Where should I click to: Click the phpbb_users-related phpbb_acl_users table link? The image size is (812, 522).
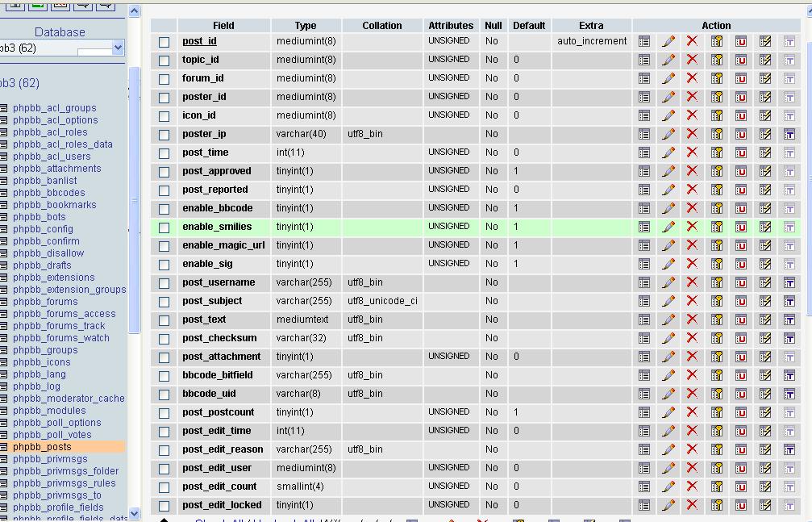[52, 157]
